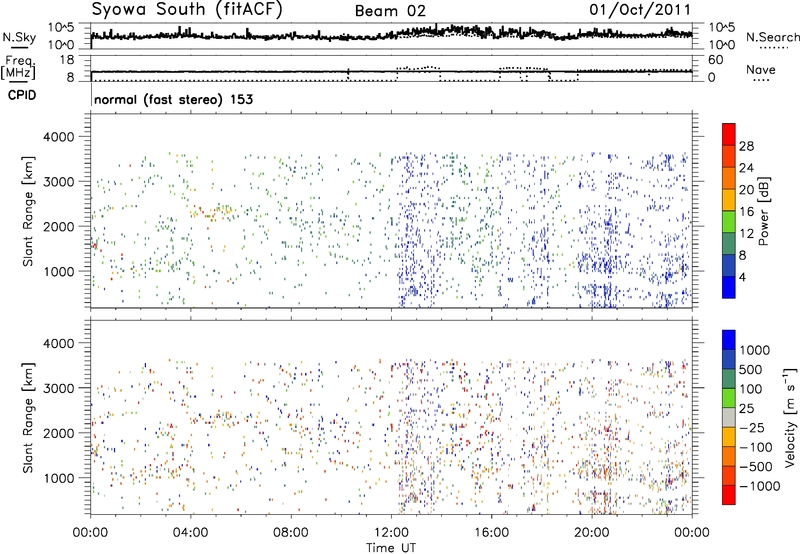Click the '12:00' time tick label
The image size is (800, 554).
pos(391,533)
